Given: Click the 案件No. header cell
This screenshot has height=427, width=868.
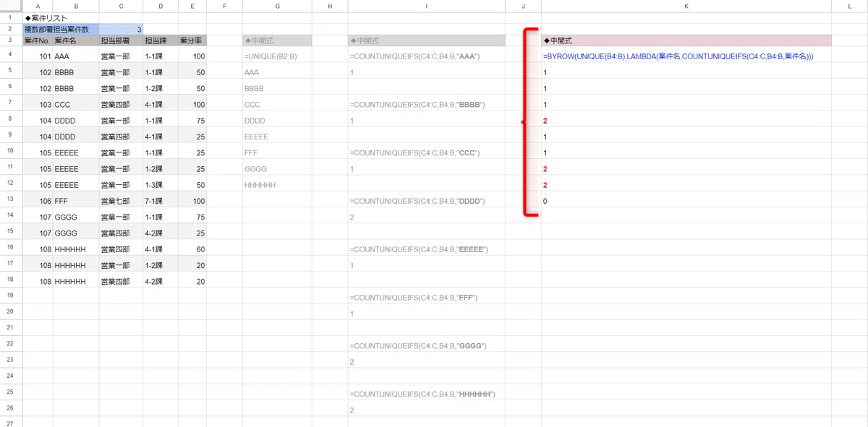Looking at the screenshot, I should coord(38,40).
